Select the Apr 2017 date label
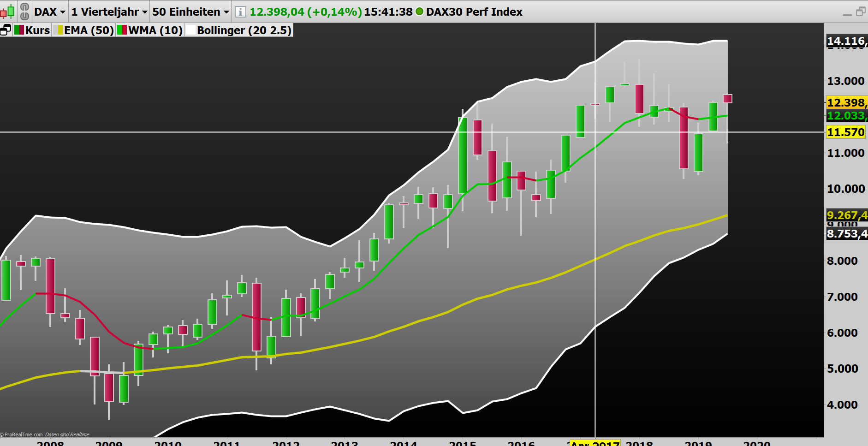Image resolution: width=868 pixels, height=446 pixels. pos(594,443)
